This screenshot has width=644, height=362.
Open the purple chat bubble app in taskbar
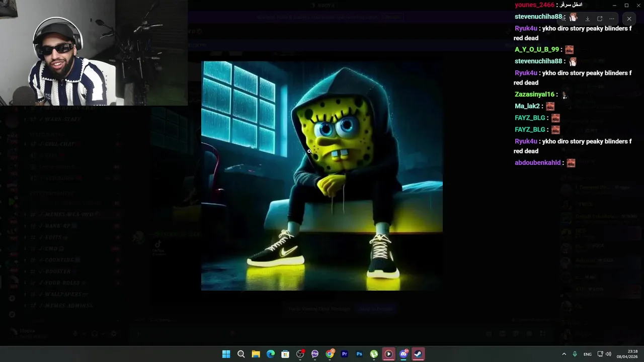(315, 354)
